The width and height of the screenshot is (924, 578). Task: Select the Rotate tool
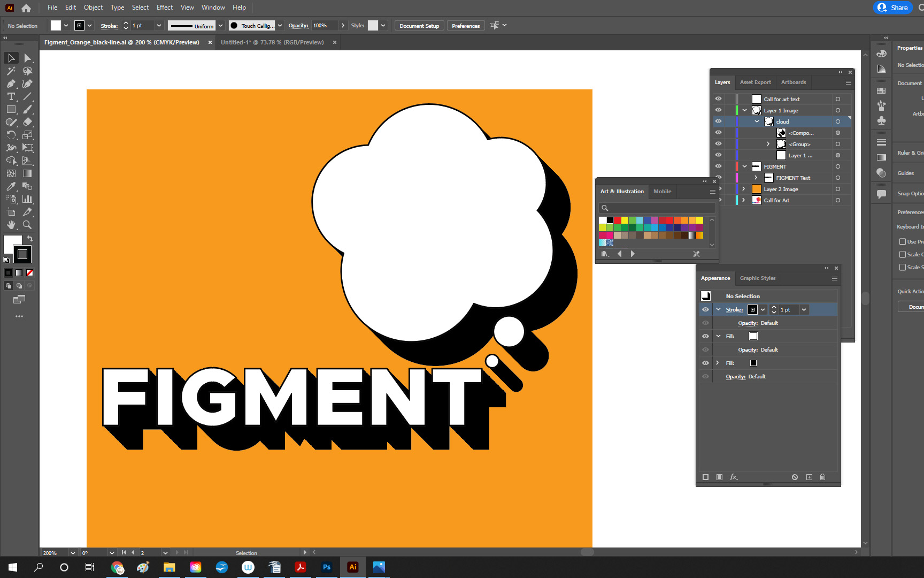pyautogui.click(x=11, y=134)
